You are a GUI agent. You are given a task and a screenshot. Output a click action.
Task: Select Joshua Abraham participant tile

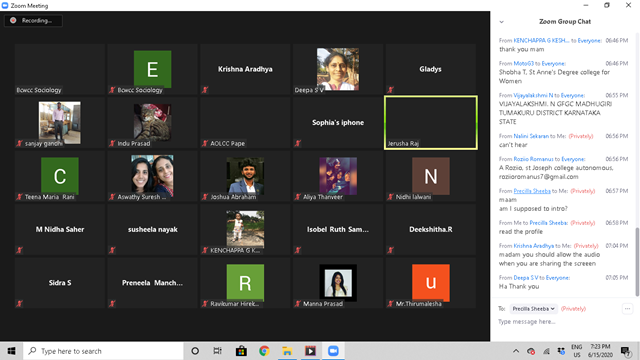coord(245,176)
